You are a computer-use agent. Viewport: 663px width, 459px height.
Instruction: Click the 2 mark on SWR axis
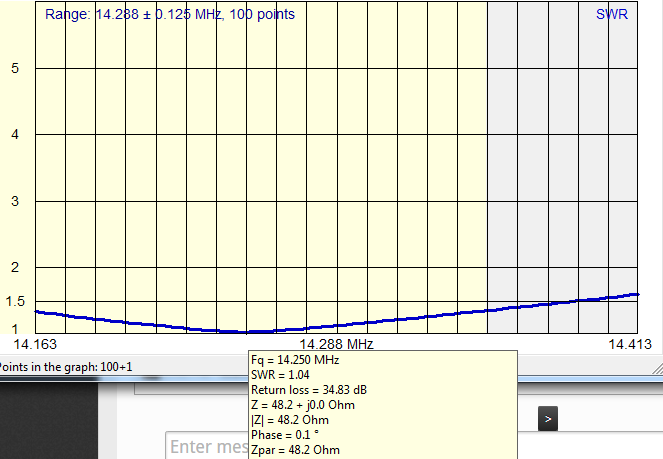coord(15,268)
